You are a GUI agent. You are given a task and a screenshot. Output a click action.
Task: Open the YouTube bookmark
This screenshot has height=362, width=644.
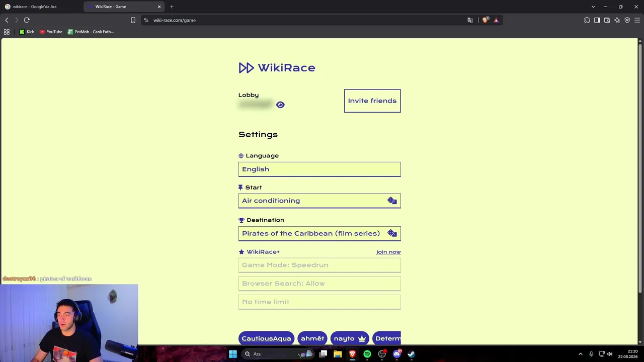pos(51,32)
